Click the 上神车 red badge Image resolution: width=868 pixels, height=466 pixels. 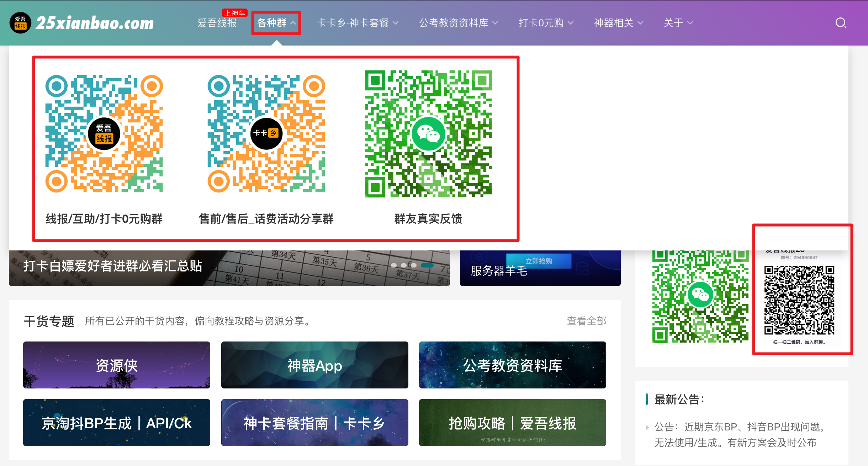pos(235,13)
